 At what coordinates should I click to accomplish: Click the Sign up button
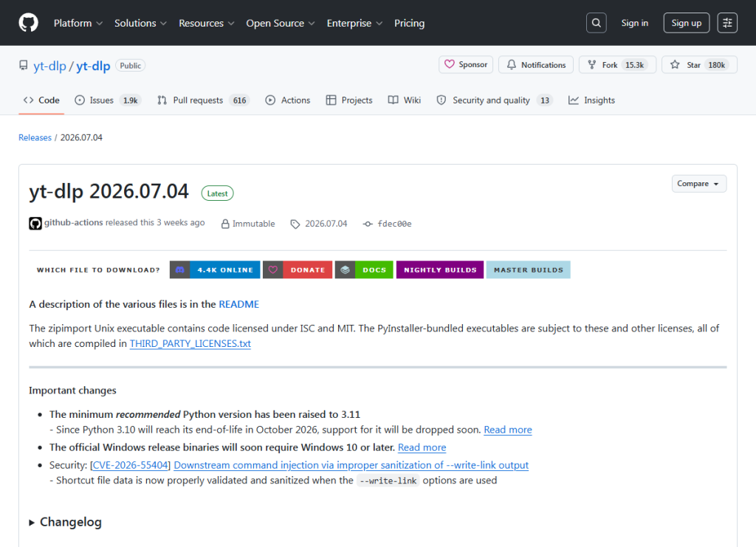click(686, 23)
